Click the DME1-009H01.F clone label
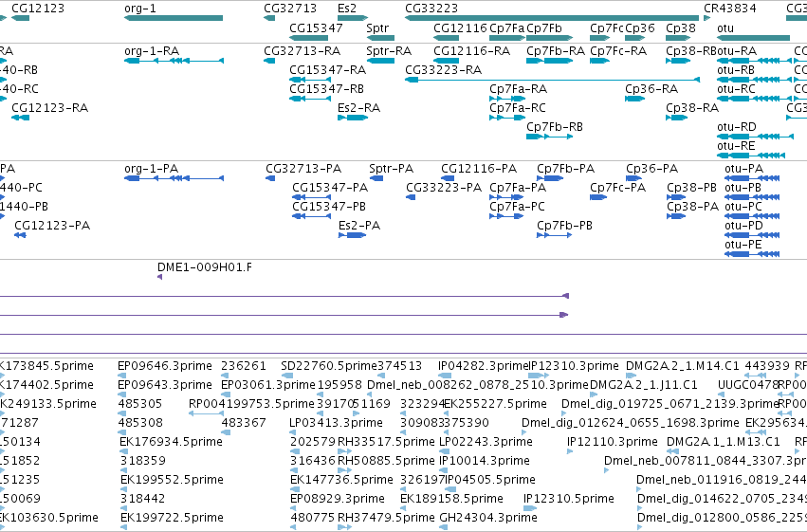The height and width of the screenshot is (532, 807). coord(205,267)
